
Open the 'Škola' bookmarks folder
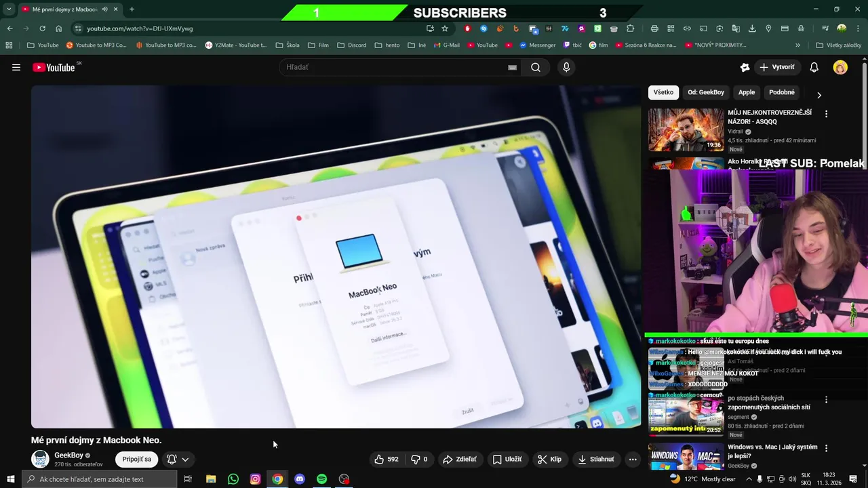[x=288, y=45]
